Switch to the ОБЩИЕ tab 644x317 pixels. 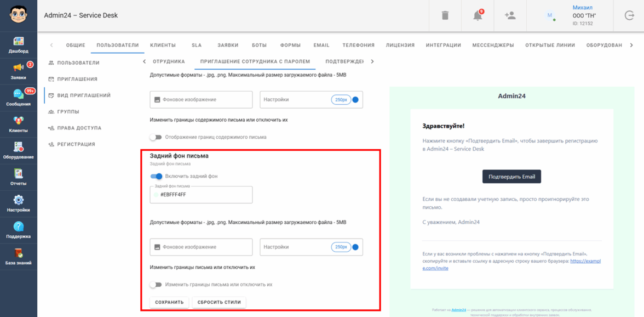[76, 45]
